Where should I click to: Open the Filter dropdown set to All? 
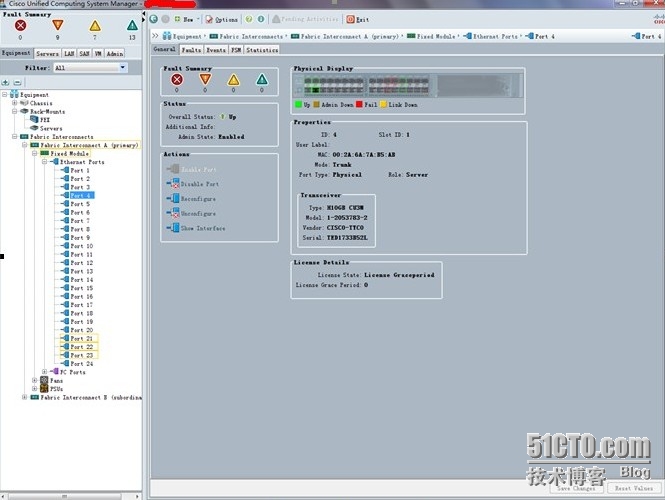pos(90,68)
